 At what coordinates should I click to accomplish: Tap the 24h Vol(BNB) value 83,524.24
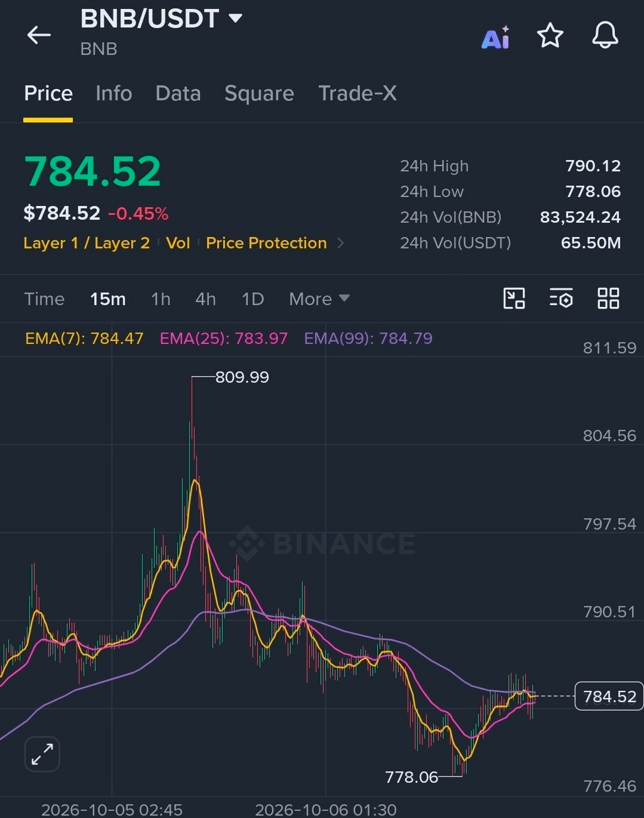coord(580,217)
